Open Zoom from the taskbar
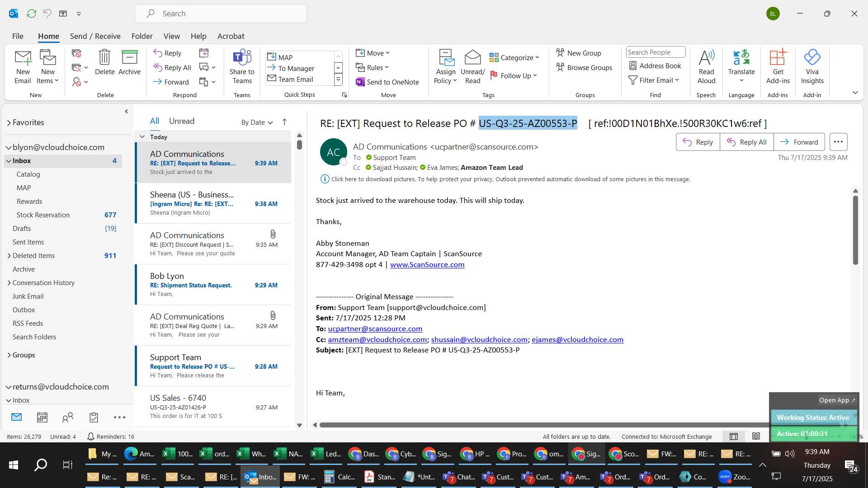The width and height of the screenshot is (868, 488). (734, 477)
